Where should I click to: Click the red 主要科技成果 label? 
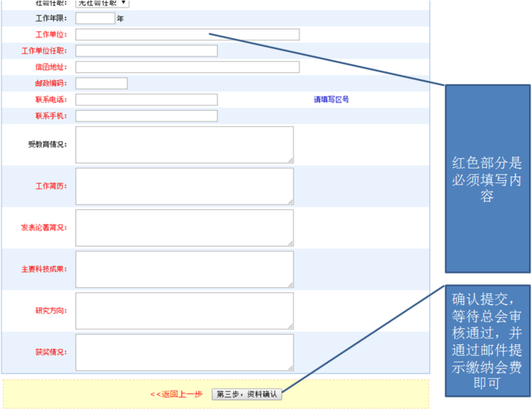pos(44,269)
